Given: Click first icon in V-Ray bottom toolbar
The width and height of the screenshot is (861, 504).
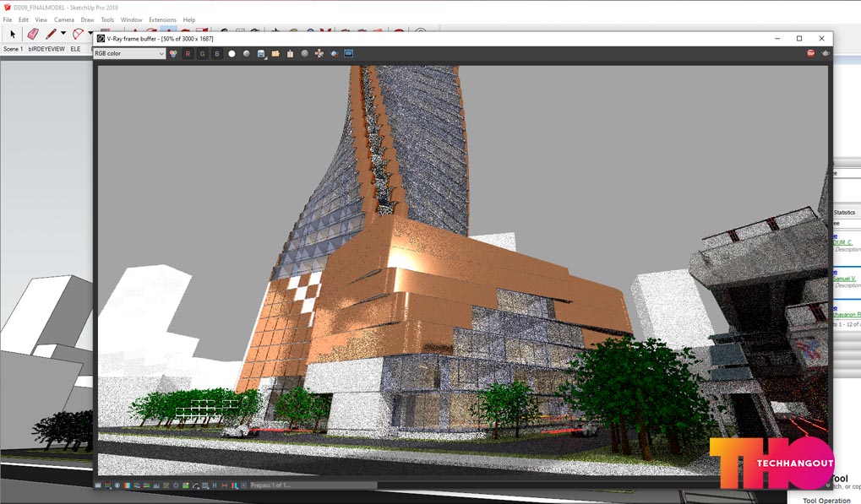Looking at the screenshot, I should 98,485.
